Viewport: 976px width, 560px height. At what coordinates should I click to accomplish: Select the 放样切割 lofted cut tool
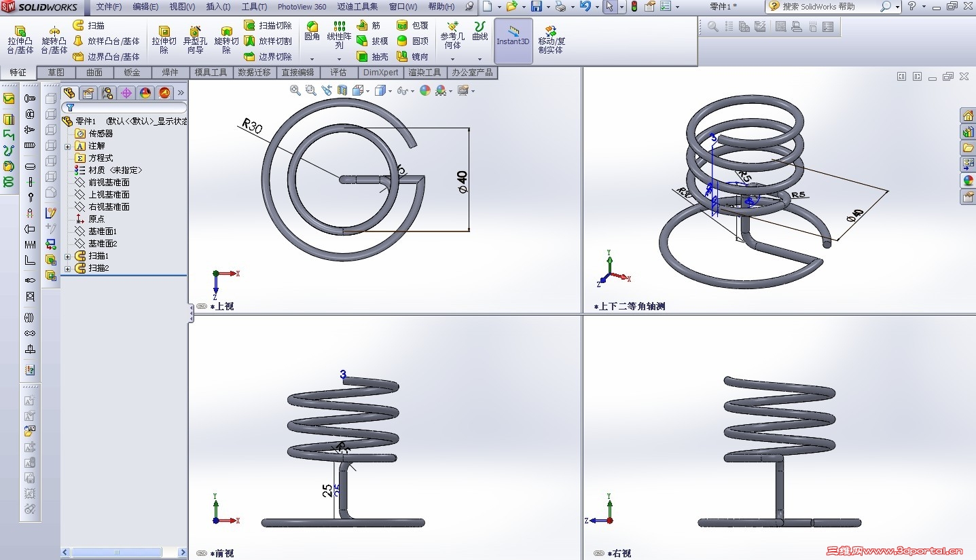point(268,41)
